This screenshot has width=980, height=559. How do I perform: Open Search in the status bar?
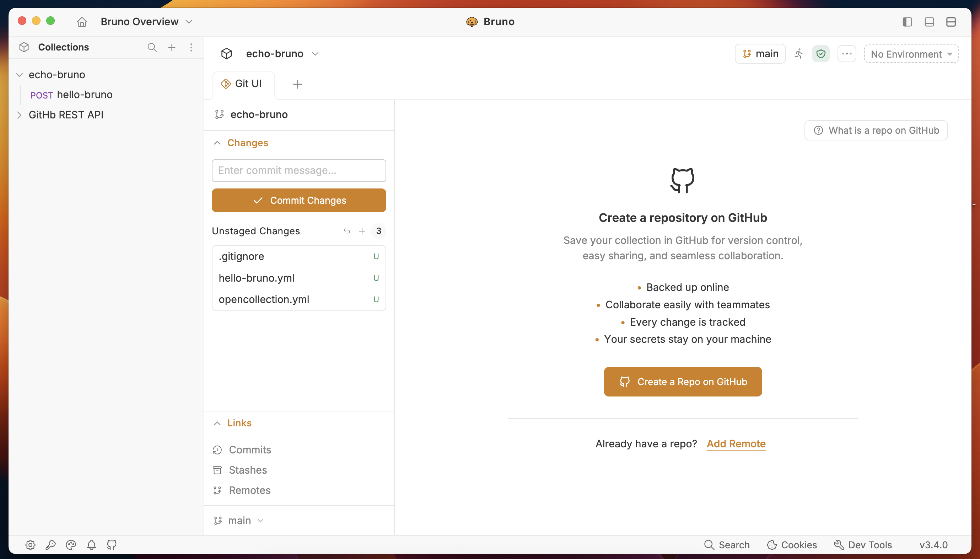[727, 545]
